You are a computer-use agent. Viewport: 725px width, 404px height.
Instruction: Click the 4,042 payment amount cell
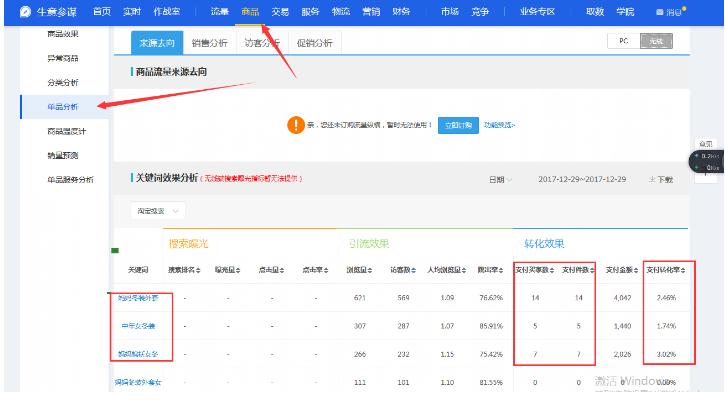pos(622,298)
